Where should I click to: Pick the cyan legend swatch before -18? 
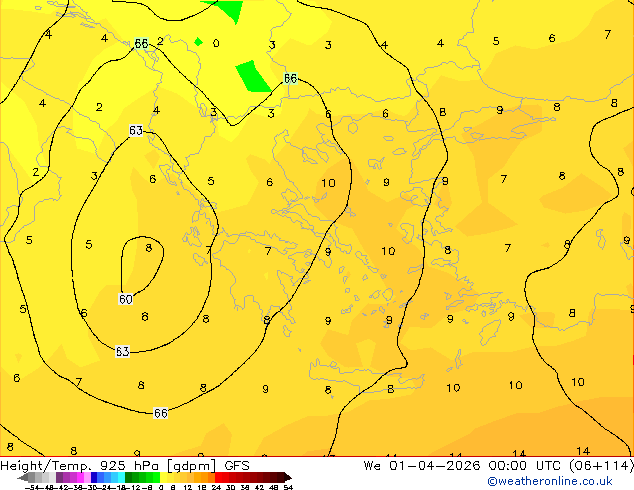(x=122, y=477)
